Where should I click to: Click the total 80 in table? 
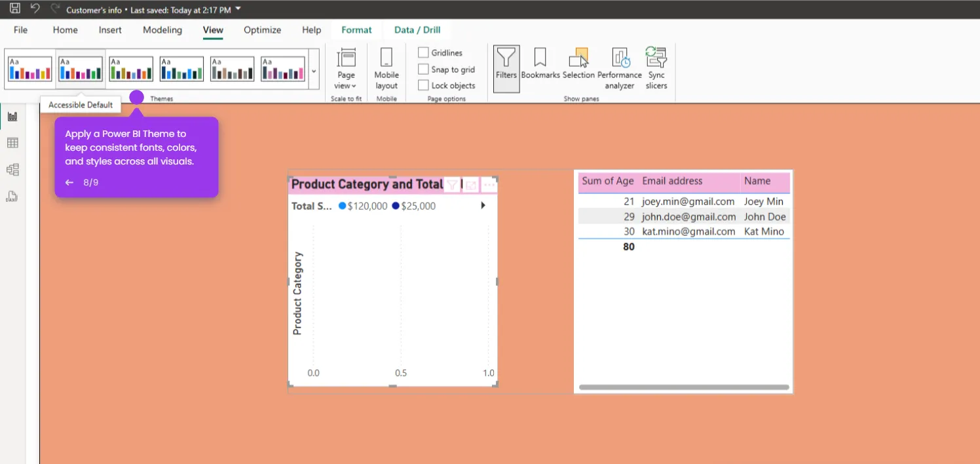(629, 247)
